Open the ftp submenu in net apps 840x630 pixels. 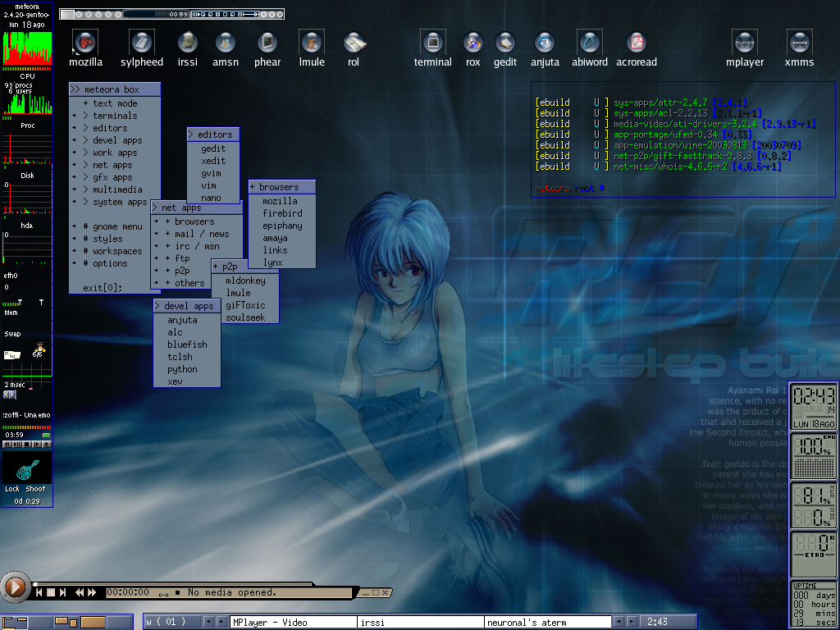tap(182, 258)
